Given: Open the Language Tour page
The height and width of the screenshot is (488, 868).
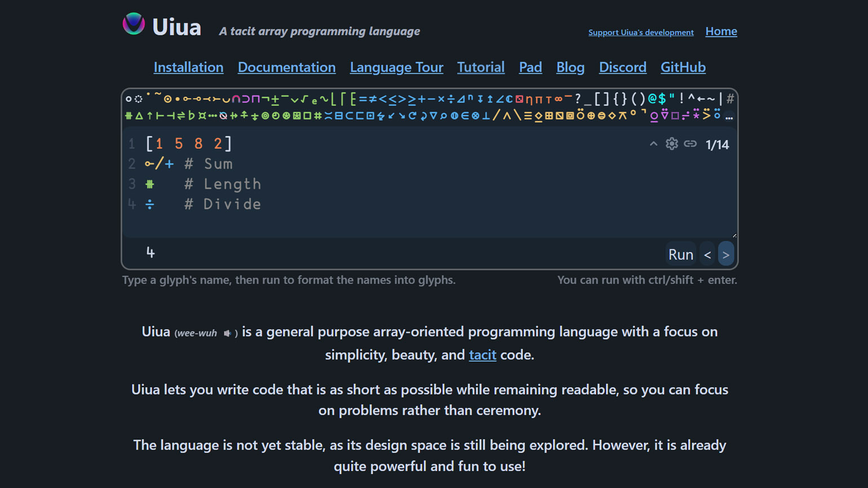Looking at the screenshot, I should pyautogui.click(x=396, y=67).
